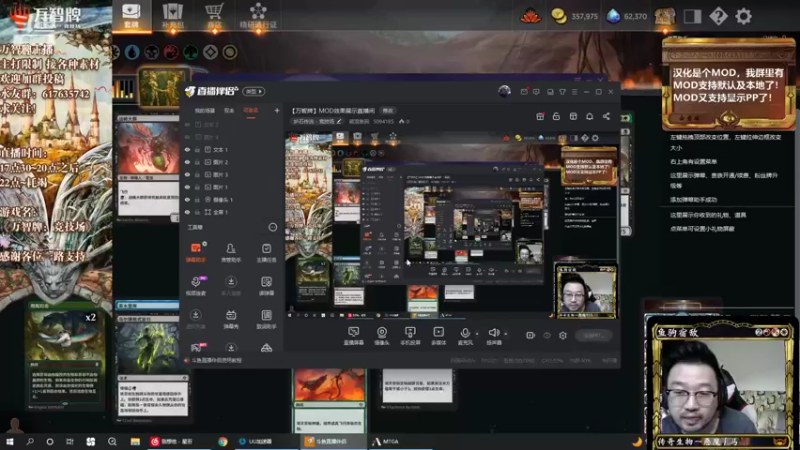Open 弹幕助手 tool in streaming app

(195, 252)
